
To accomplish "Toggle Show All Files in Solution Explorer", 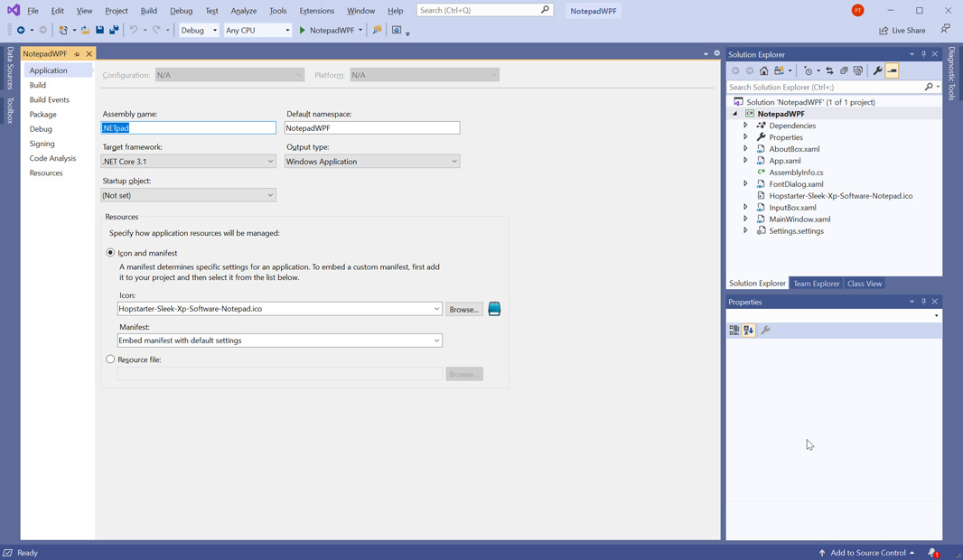I will (858, 70).
